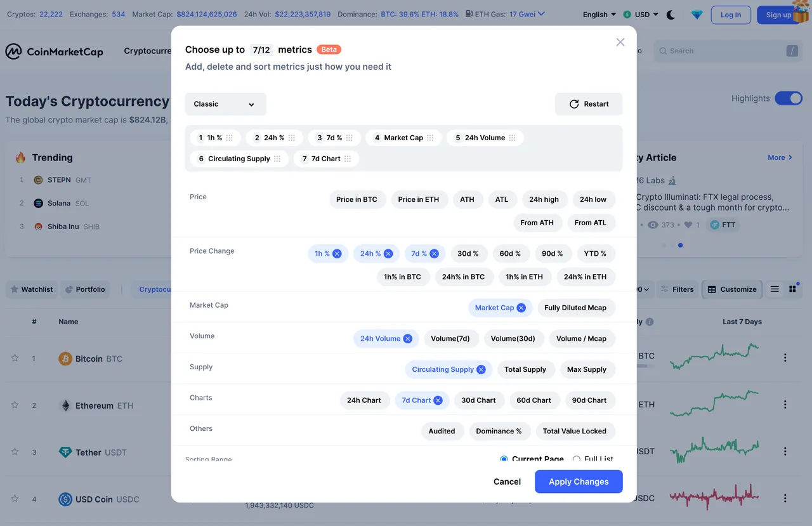Remove the 7d % selected chip
The height and width of the screenshot is (526, 812).
434,254
